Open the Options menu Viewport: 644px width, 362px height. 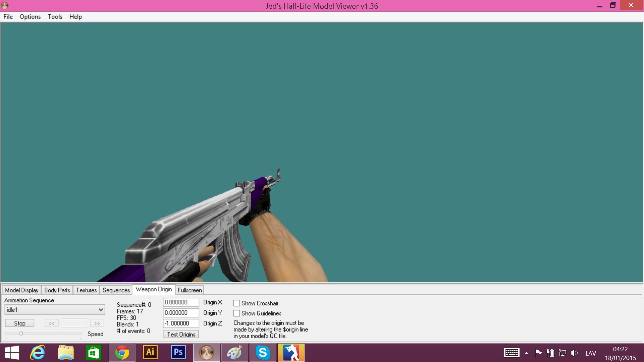coord(30,17)
